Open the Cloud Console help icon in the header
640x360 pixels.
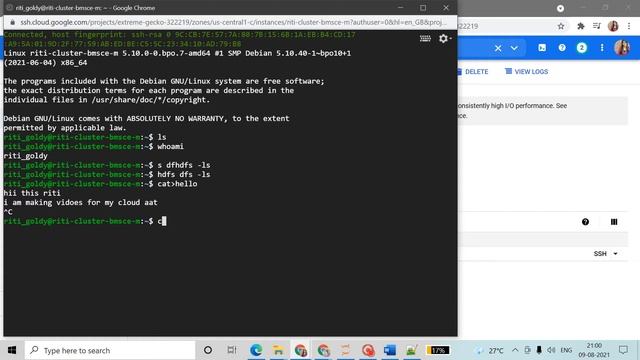pyautogui.click(x=562, y=48)
